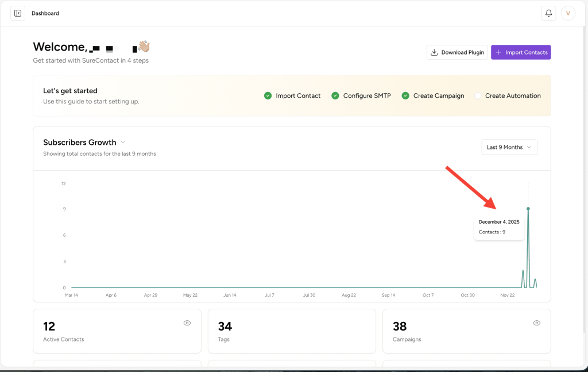Click the download icon in Download Plugin
Image resolution: width=588 pixels, height=372 pixels.
(435, 52)
